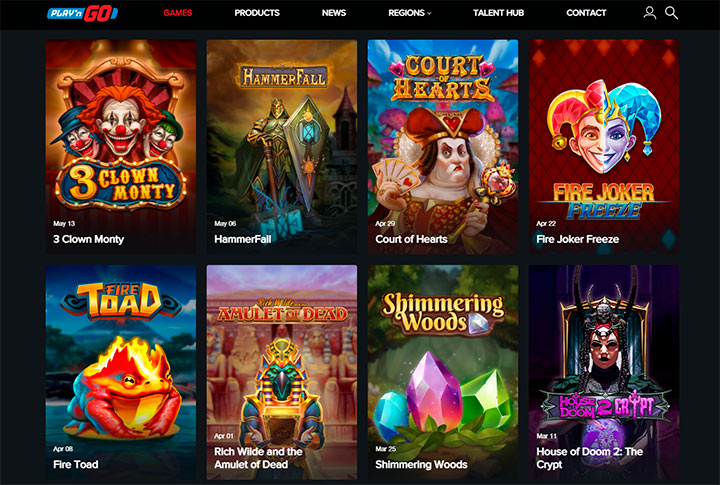The image size is (720, 485).
Task: Open the News section
Action: click(x=334, y=13)
